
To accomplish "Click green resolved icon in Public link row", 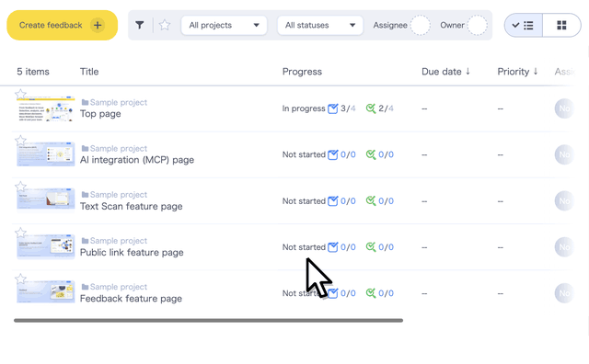I will [371, 247].
